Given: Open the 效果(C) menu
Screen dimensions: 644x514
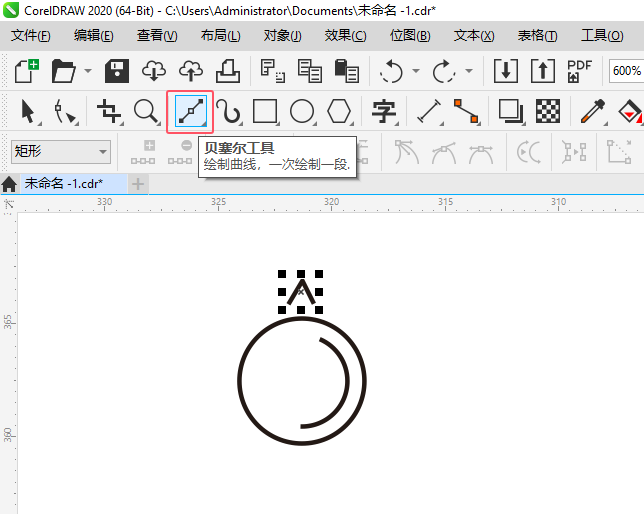Looking at the screenshot, I should [345, 36].
